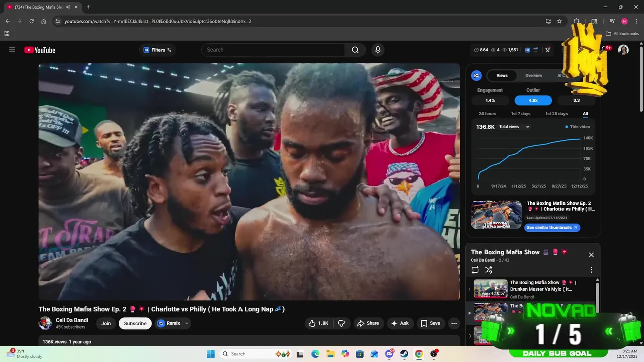Open Cell Da Bandi channel avatar
This screenshot has width=644, height=362.
45,323
